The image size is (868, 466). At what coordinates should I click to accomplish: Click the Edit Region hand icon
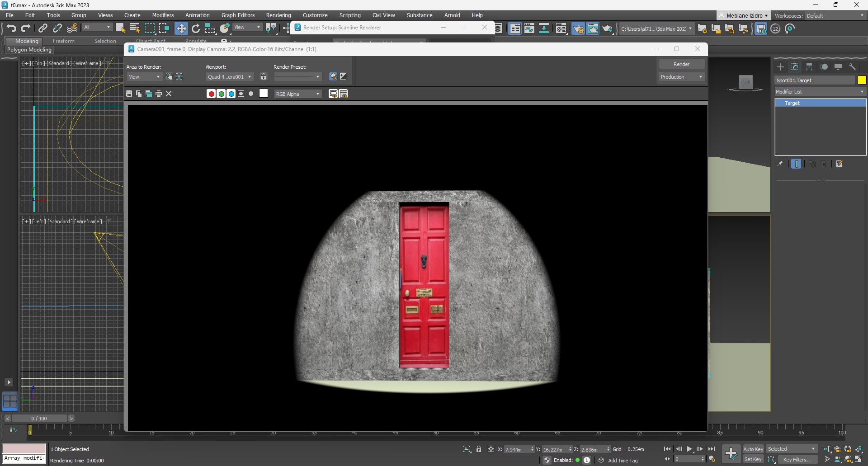pos(169,77)
